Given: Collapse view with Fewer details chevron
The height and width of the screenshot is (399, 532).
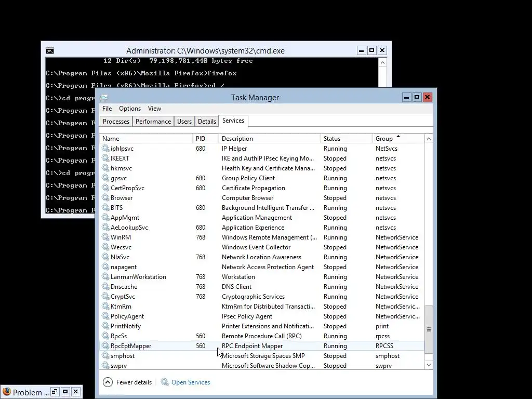Looking at the screenshot, I should click(x=108, y=382).
